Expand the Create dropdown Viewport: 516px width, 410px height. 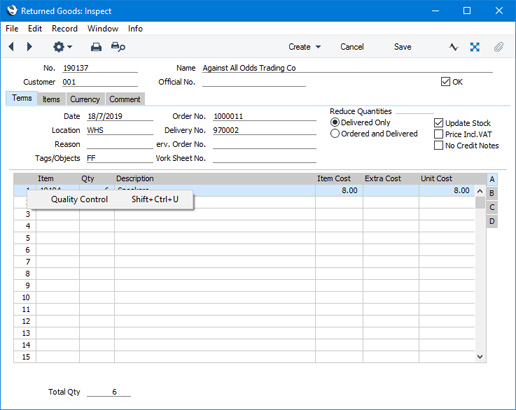304,47
